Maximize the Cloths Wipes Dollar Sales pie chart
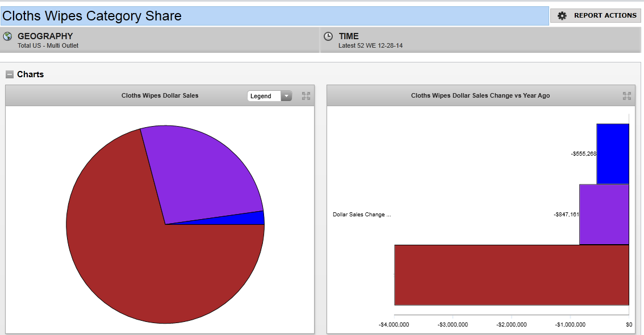The height and width of the screenshot is (335, 644). pos(306,96)
